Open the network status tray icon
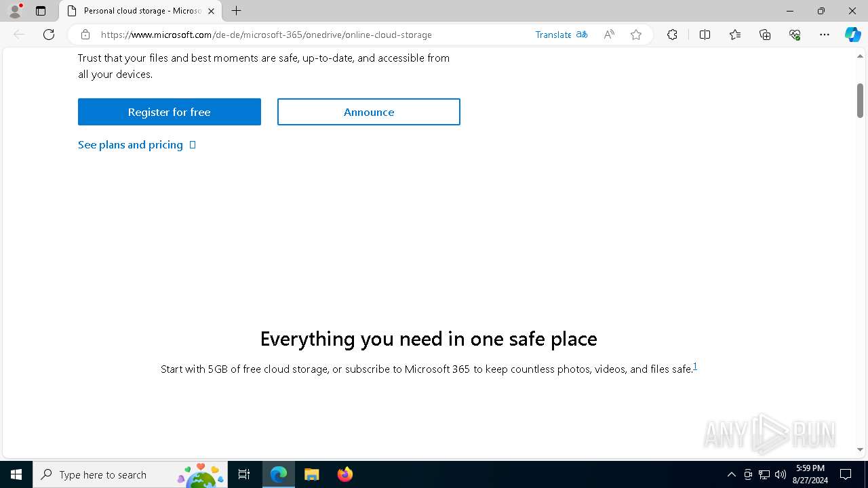 click(764, 474)
